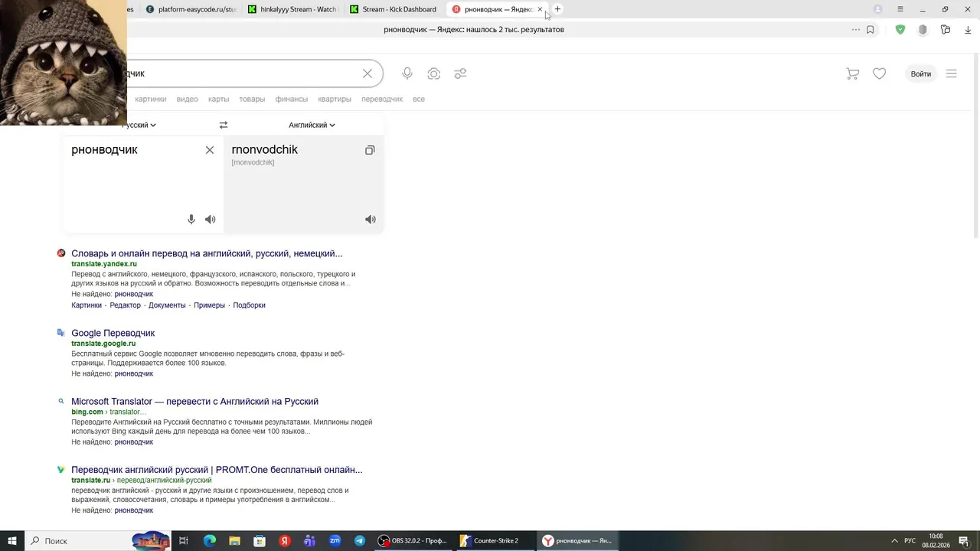Switch to the Stream - Kick Dashboard tab

[394, 9]
